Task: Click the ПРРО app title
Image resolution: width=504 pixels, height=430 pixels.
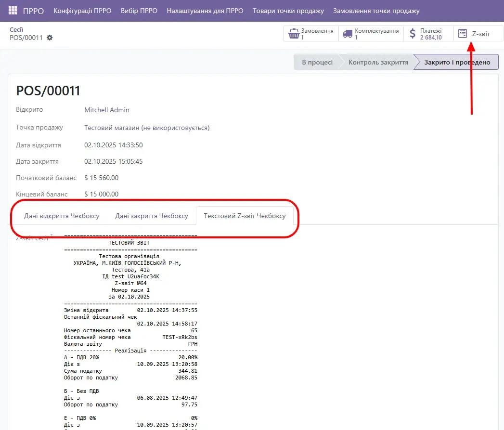Action: (33, 11)
